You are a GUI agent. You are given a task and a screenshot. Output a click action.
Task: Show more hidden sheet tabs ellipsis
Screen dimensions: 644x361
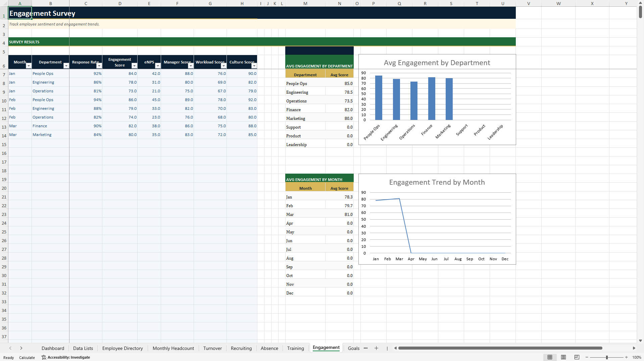(365, 348)
